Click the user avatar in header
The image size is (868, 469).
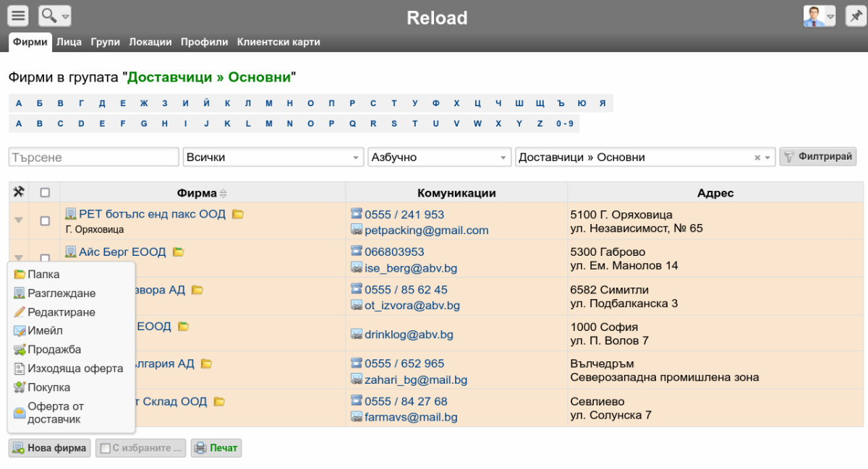pos(814,16)
